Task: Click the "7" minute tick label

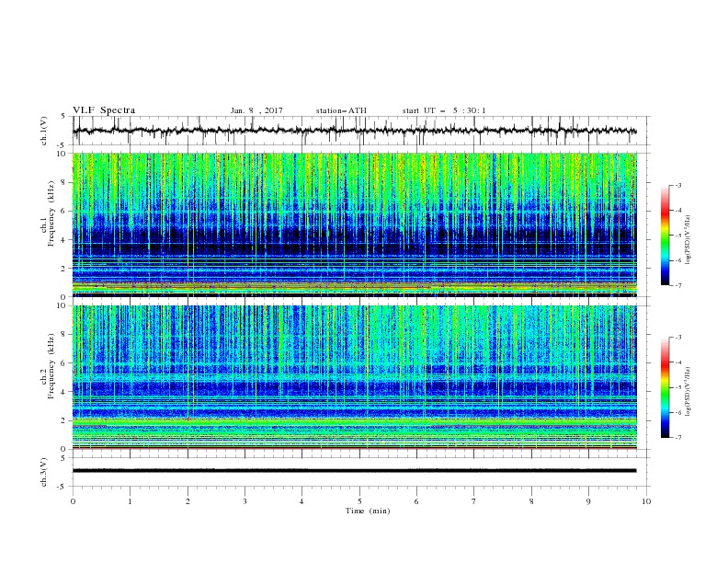Action: [x=474, y=501]
